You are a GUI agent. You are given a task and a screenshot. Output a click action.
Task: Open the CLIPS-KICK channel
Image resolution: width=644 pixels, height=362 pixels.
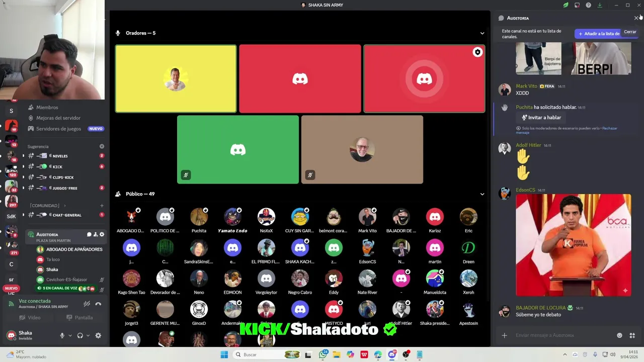click(x=65, y=177)
